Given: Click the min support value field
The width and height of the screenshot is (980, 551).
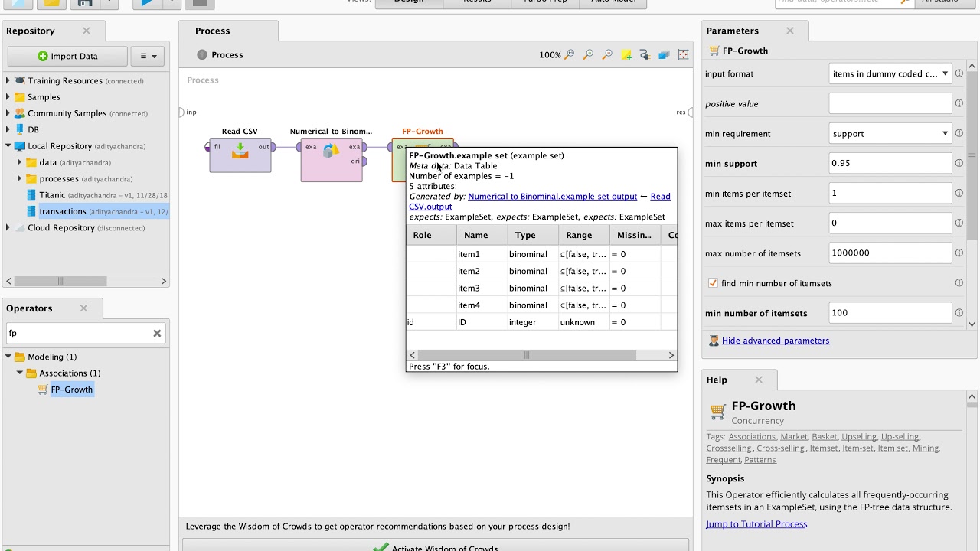Looking at the screenshot, I should (x=890, y=163).
